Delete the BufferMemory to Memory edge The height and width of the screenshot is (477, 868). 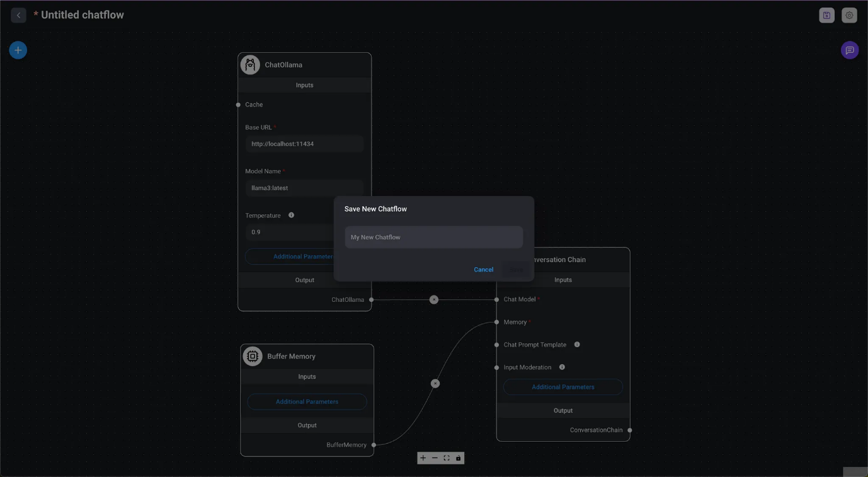tap(435, 383)
